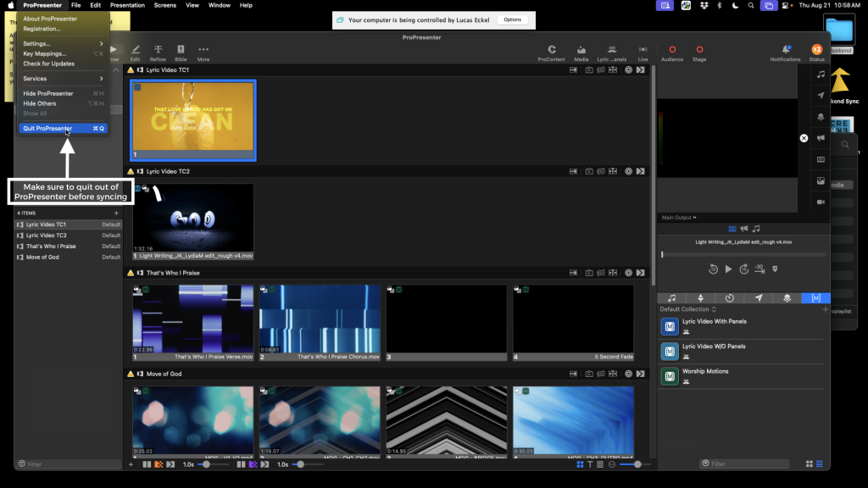The width and height of the screenshot is (868, 488).
Task: Close preview with the X button
Action: pyautogui.click(x=804, y=138)
